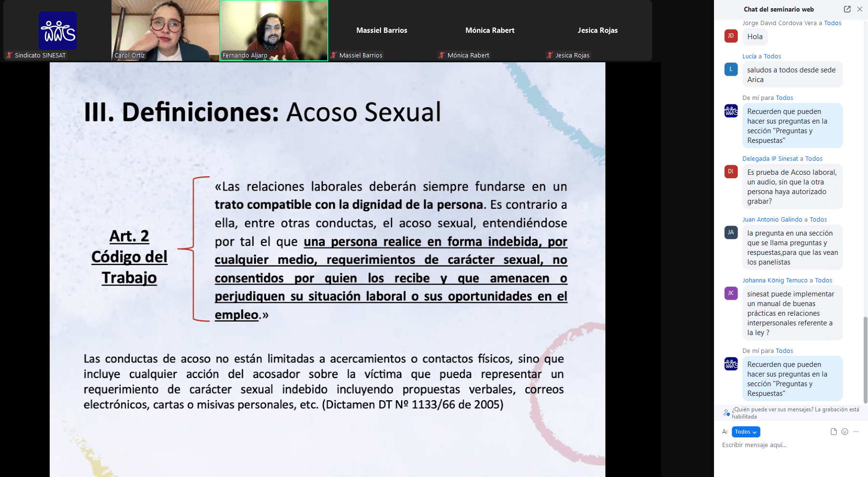The height and width of the screenshot is (477, 868).
Task: Click the chat panel vertical scrollbar
Action: tap(865, 360)
